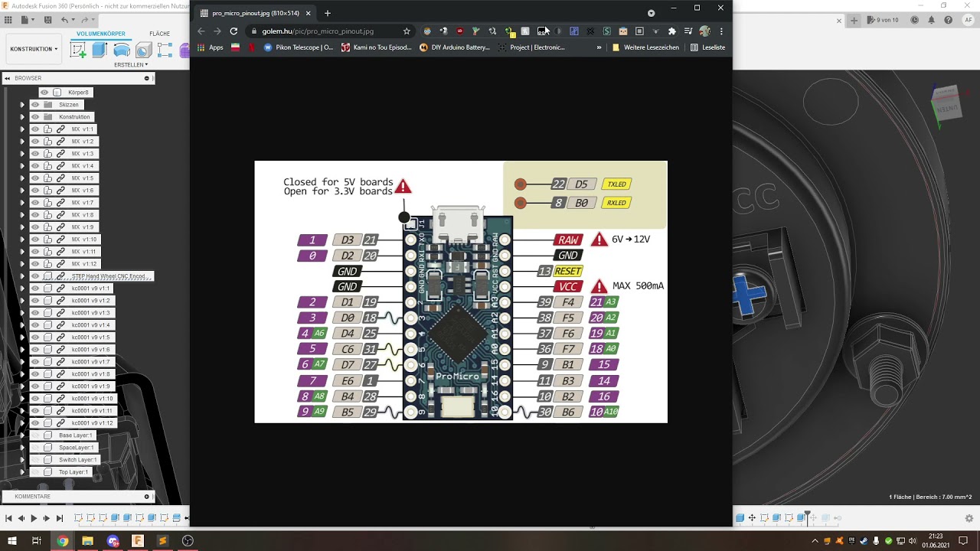Open the Leseliste reading list
This screenshot has width=980, height=551.
click(x=708, y=47)
